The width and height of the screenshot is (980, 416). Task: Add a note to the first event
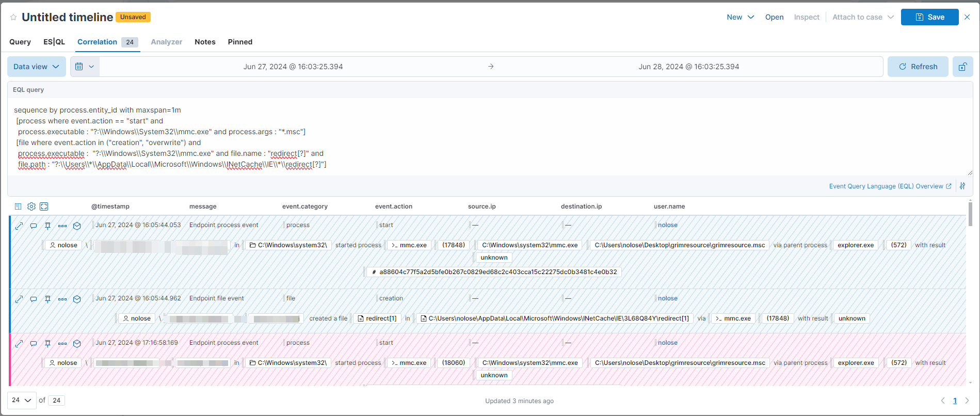tap(34, 226)
